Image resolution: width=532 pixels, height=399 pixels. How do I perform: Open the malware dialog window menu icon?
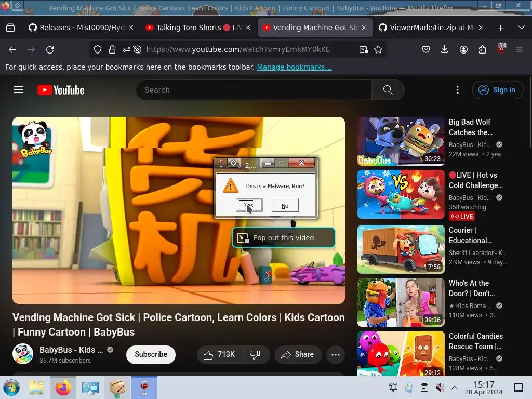tap(221, 163)
